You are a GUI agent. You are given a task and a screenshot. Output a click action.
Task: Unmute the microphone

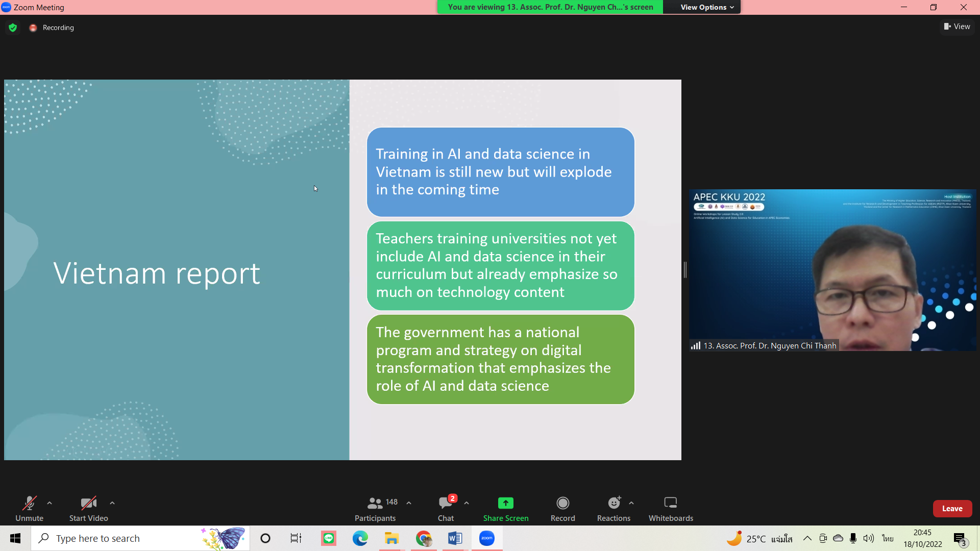(x=29, y=503)
